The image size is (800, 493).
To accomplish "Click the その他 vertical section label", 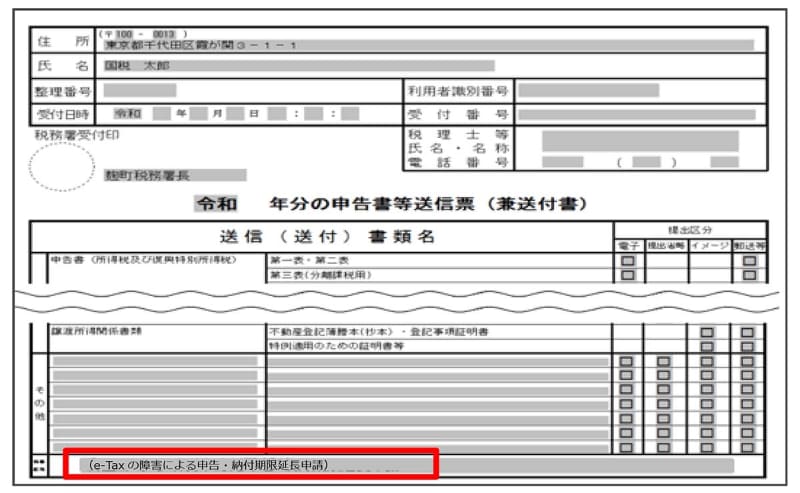I will tap(40, 403).
